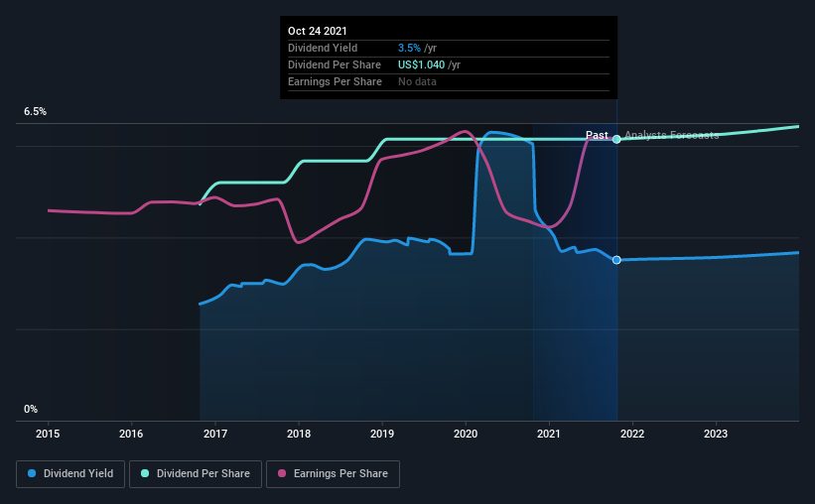Toggle the Dividend Per Share legend button
The width and height of the screenshot is (815, 504).
point(196,474)
